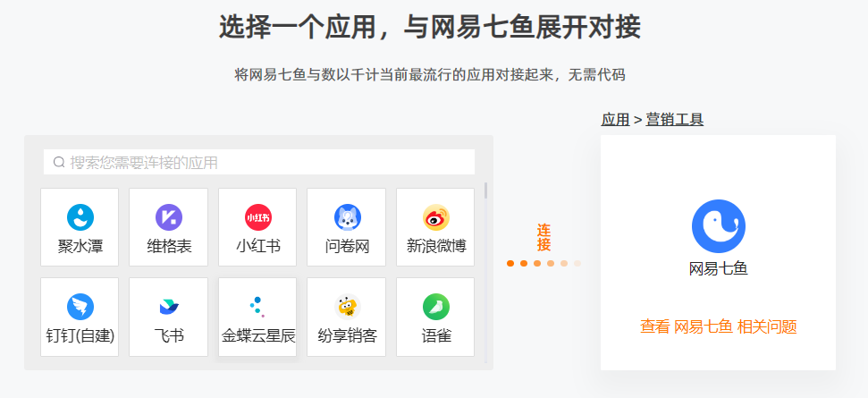Select the 聚水潭 app icon
Screen dimensions: 868x398
tap(80, 217)
